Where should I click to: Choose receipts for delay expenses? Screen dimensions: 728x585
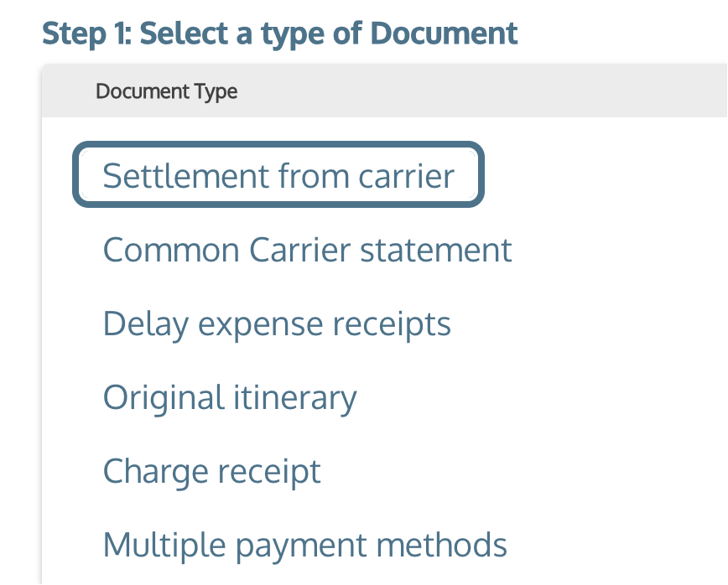277,324
